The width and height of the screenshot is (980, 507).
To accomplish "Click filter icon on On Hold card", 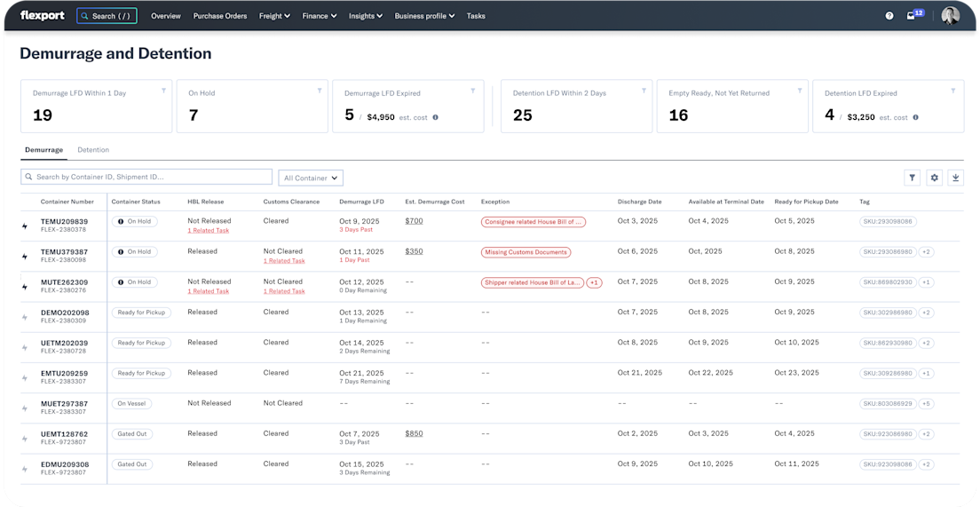I will 320,91.
